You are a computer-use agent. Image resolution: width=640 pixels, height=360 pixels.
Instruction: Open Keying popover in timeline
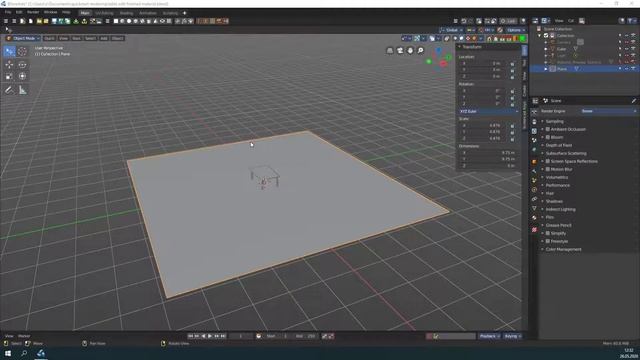(512, 336)
